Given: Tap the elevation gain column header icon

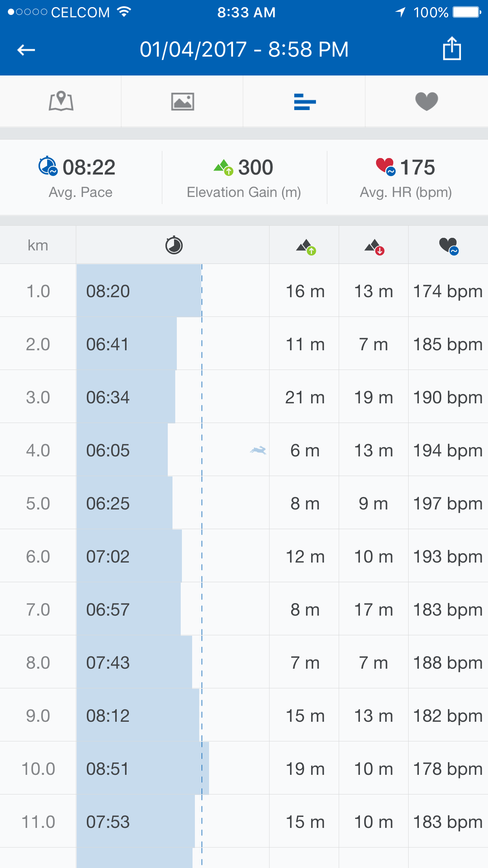Looking at the screenshot, I should (x=306, y=246).
